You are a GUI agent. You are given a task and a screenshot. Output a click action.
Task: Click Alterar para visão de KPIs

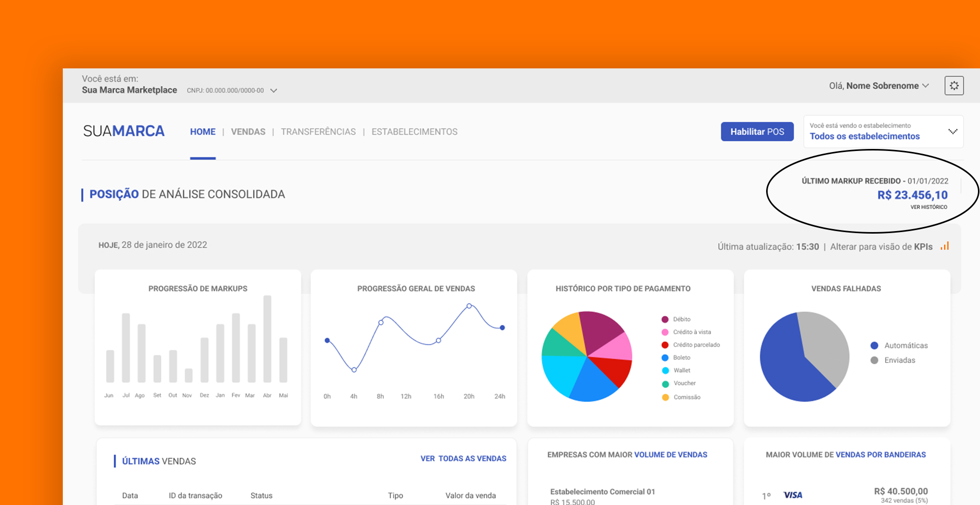click(x=881, y=247)
